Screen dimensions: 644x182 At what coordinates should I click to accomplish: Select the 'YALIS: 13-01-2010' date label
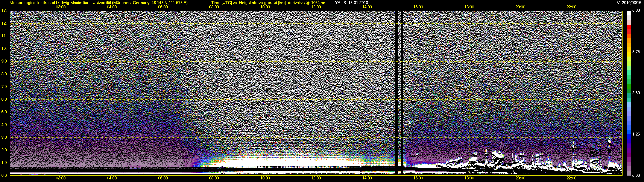coord(351,3)
